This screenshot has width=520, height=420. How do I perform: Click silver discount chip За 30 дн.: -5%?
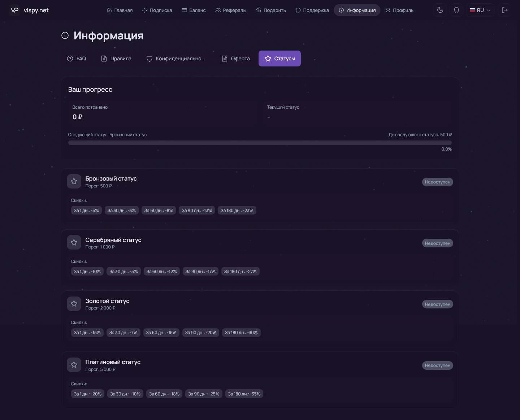coord(123,272)
